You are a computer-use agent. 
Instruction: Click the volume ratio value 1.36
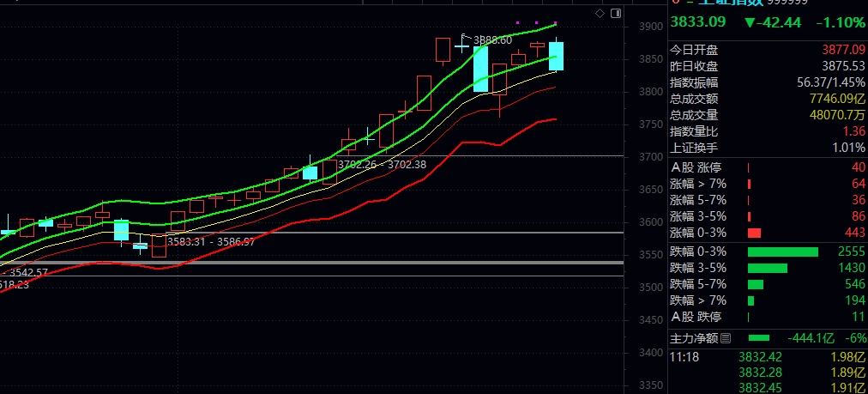tap(854, 131)
